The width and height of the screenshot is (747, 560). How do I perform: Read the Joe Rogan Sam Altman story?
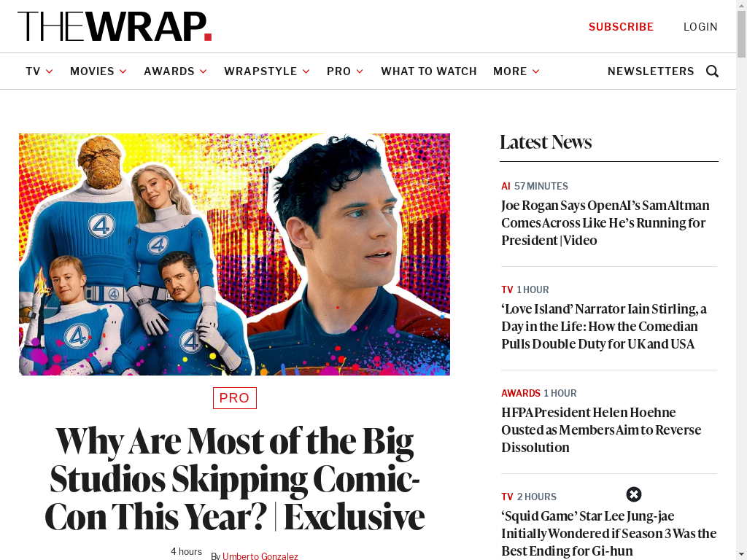click(605, 223)
